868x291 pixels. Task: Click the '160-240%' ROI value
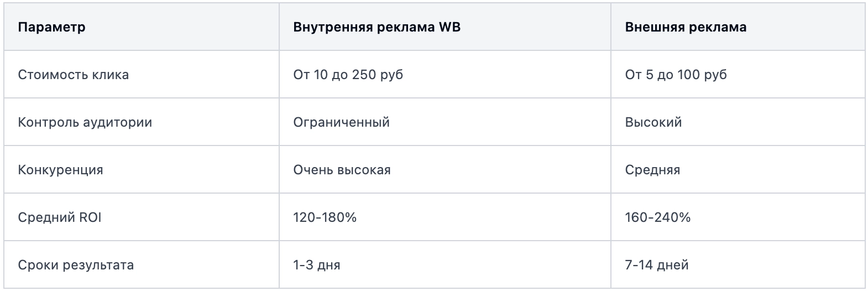658,217
